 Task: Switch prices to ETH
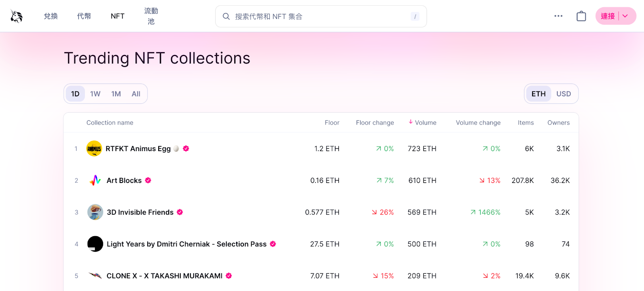[539, 94]
